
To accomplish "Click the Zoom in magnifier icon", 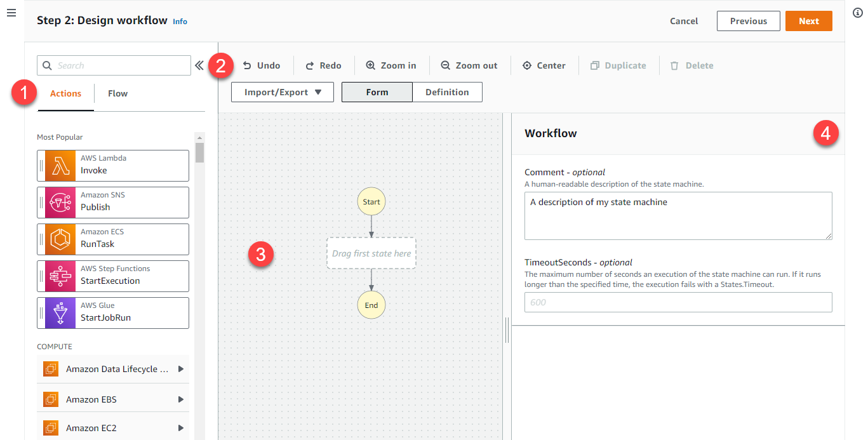I will [371, 65].
